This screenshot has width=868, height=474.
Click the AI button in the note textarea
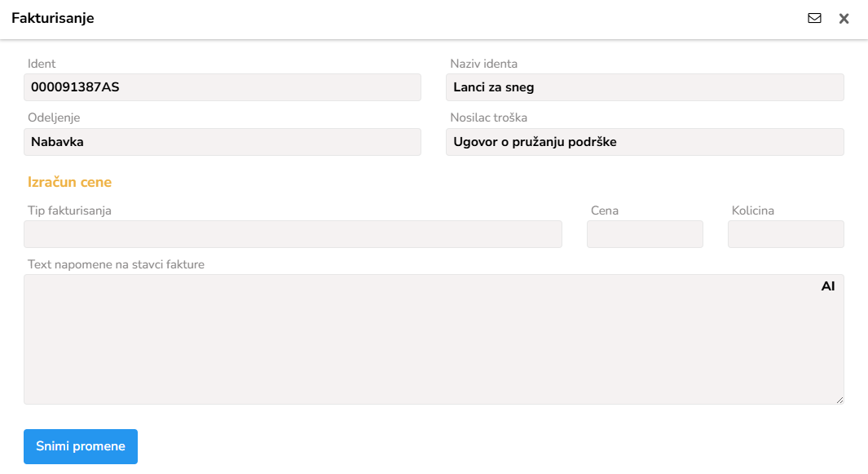[x=828, y=286]
